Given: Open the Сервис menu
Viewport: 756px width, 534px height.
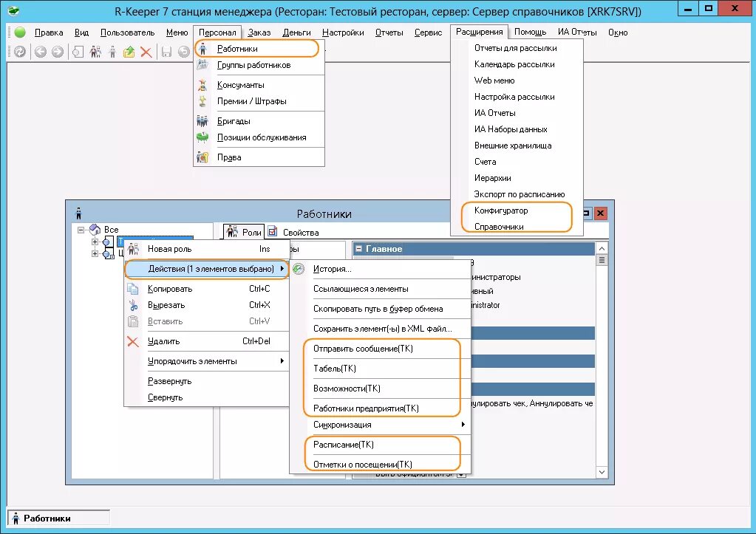Looking at the screenshot, I should click(428, 32).
